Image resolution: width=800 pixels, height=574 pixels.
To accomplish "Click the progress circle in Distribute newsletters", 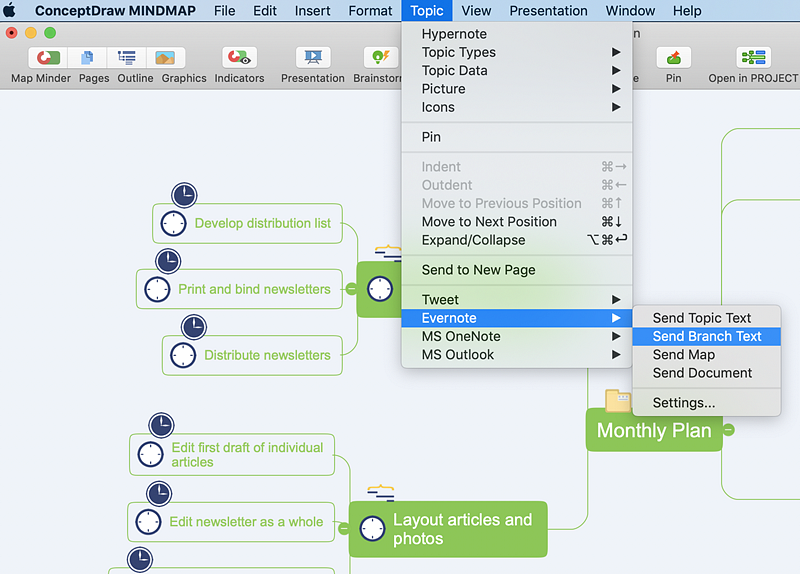I will coord(183,355).
